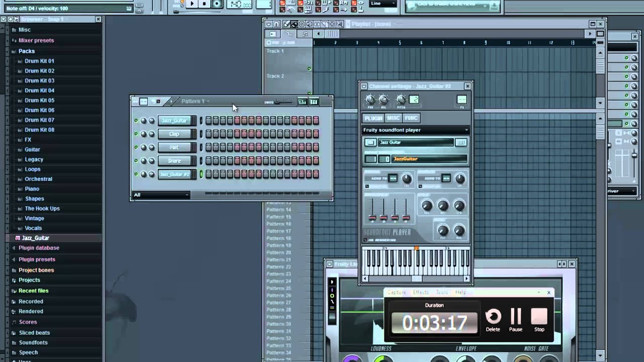Click the step-mode button in step sequencer header
This screenshot has width=644, height=362.
point(144,102)
